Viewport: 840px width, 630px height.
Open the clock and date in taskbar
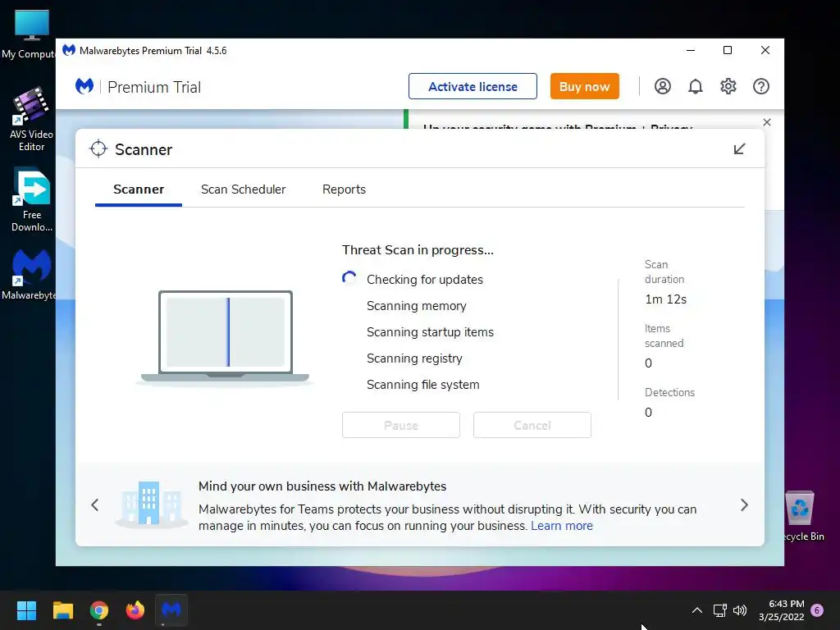[781, 610]
